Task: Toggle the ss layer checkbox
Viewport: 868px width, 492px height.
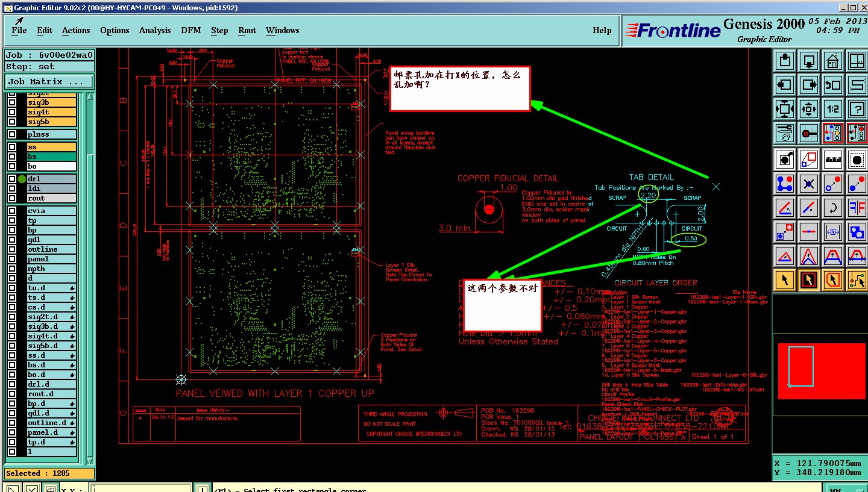Action: pyautogui.click(x=12, y=147)
